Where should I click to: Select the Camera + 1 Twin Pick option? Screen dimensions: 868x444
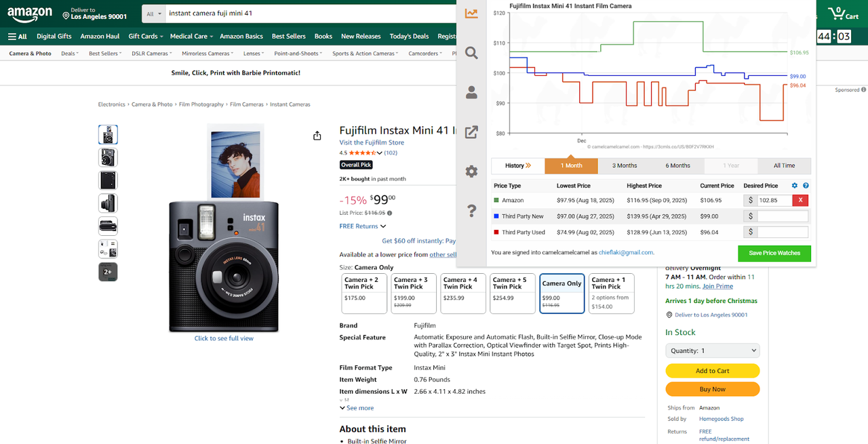coord(611,294)
